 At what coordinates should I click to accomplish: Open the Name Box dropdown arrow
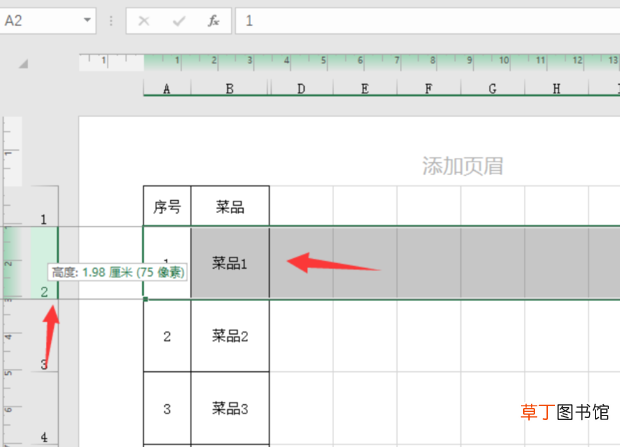coord(87,20)
